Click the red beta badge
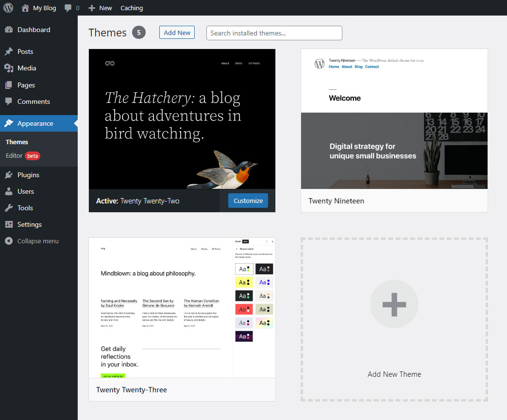Screen dimensions: 507x420 click(x=33, y=156)
